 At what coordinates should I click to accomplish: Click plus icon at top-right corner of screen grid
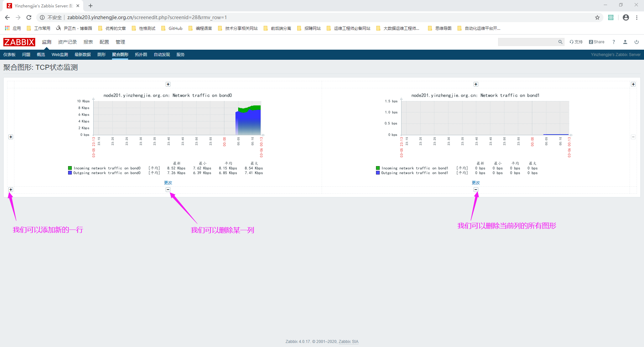tap(633, 84)
